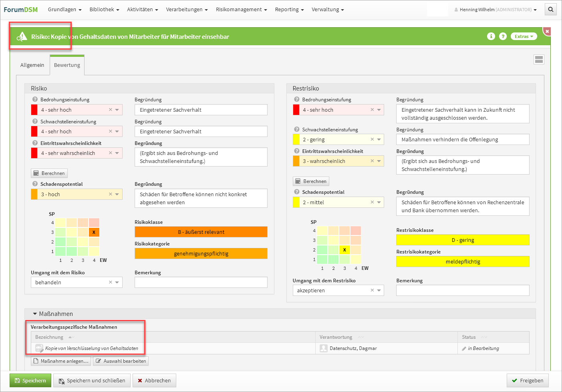Open 'Umgang mit dem Risiko' dropdown
The height and width of the screenshot is (392, 562).
(x=117, y=282)
